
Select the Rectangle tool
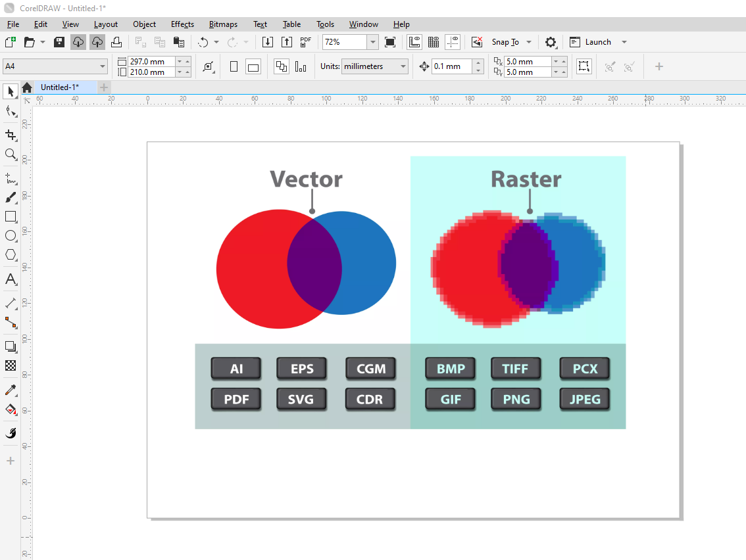point(11,216)
